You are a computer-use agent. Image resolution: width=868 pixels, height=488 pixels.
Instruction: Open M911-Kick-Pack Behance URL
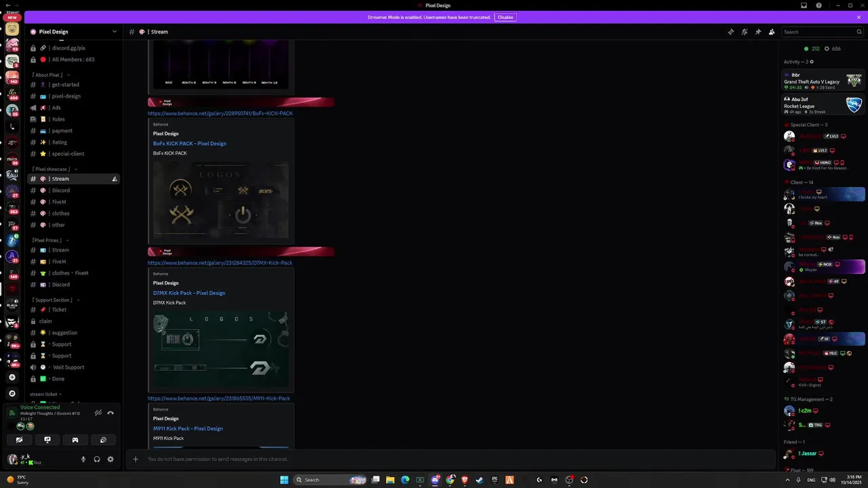(219, 399)
